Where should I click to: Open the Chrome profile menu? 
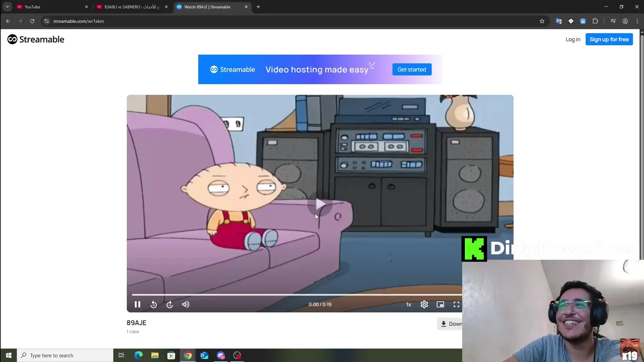625,21
